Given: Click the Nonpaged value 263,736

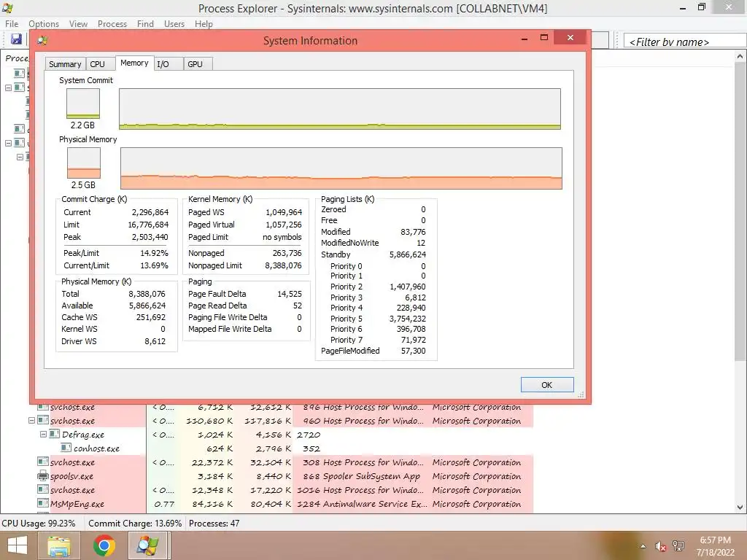Looking at the screenshot, I should pos(287,253).
